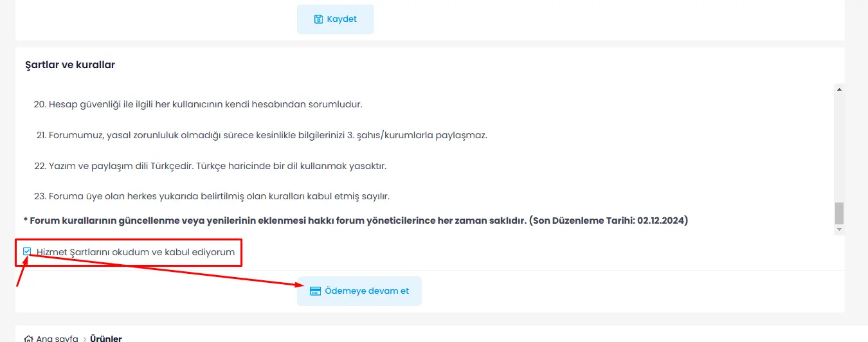Click the floppy disk icon on Kaydet
The image size is (868, 342).
(318, 19)
